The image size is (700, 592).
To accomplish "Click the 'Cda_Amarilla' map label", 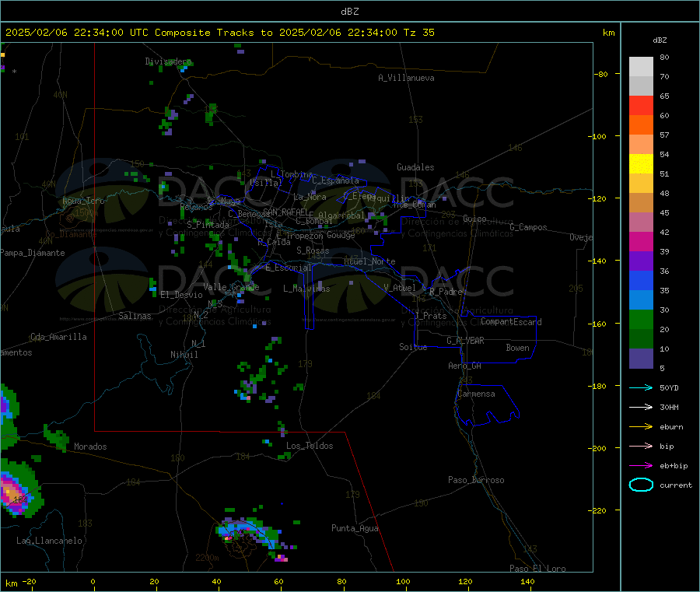I will [x=58, y=337].
